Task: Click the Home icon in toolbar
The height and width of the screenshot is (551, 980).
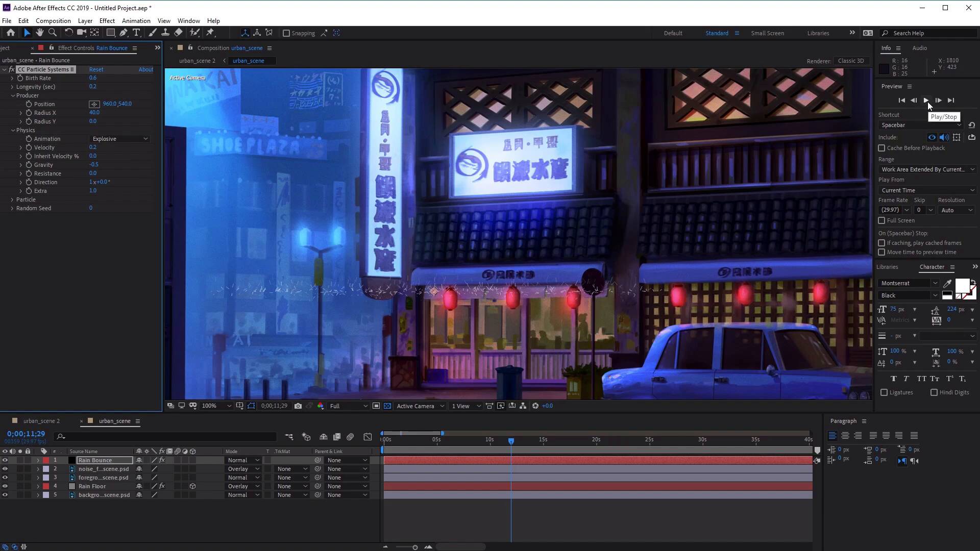Action: pos(11,33)
